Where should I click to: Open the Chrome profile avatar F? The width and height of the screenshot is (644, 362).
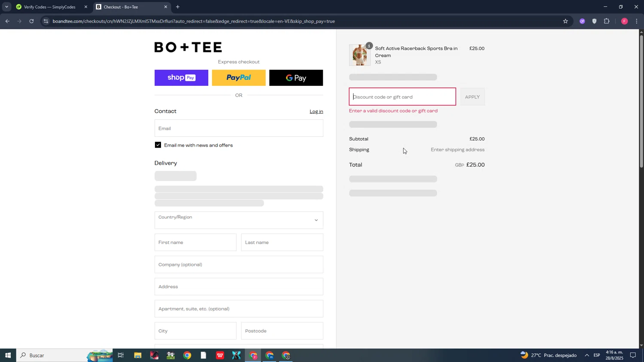click(624, 21)
